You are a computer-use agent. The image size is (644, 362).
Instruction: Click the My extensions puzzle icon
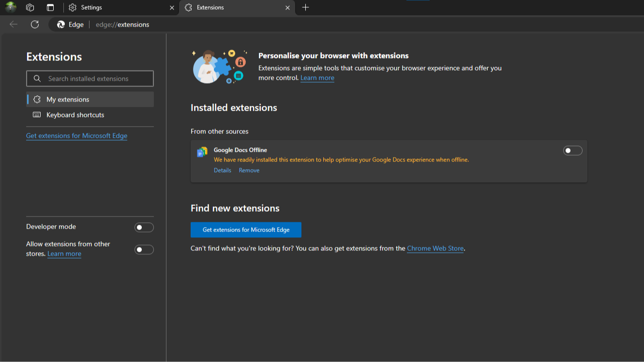tap(37, 99)
